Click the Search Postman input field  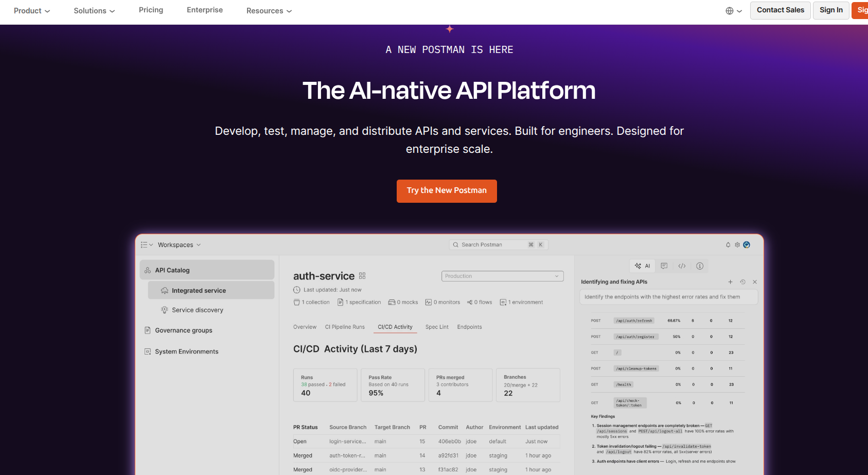[498, 245]
